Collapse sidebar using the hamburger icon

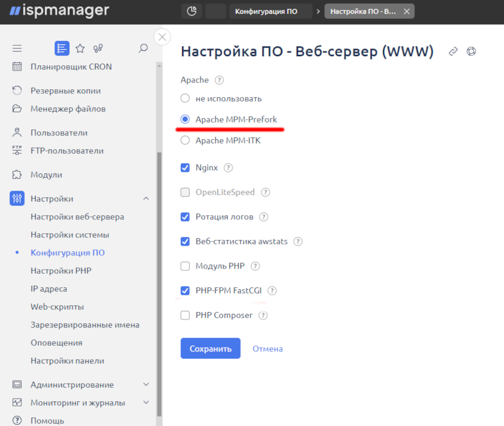[x=17, y=48]
